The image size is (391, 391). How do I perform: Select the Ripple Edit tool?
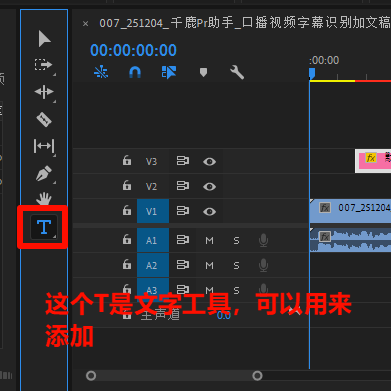tap(44, 92)
